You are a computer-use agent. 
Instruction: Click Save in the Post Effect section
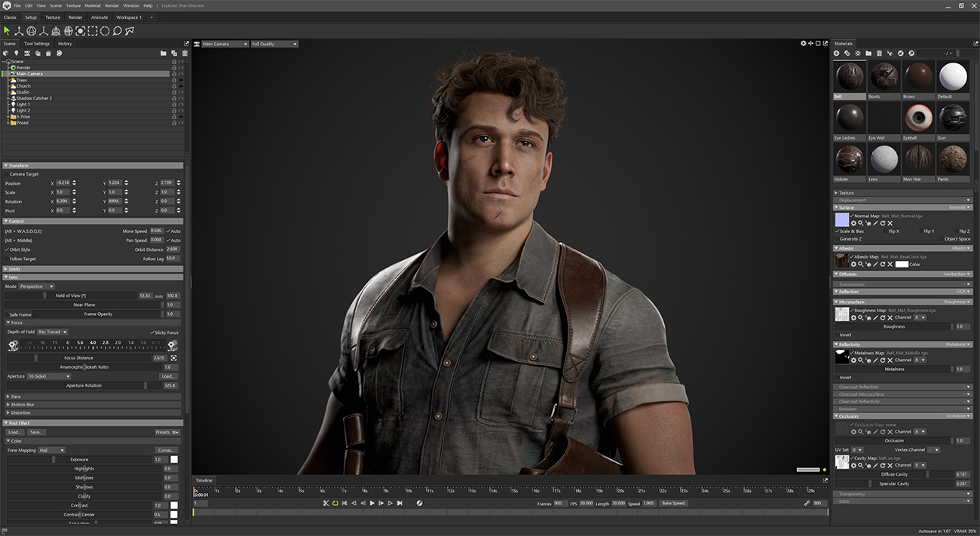coord(37,432)
